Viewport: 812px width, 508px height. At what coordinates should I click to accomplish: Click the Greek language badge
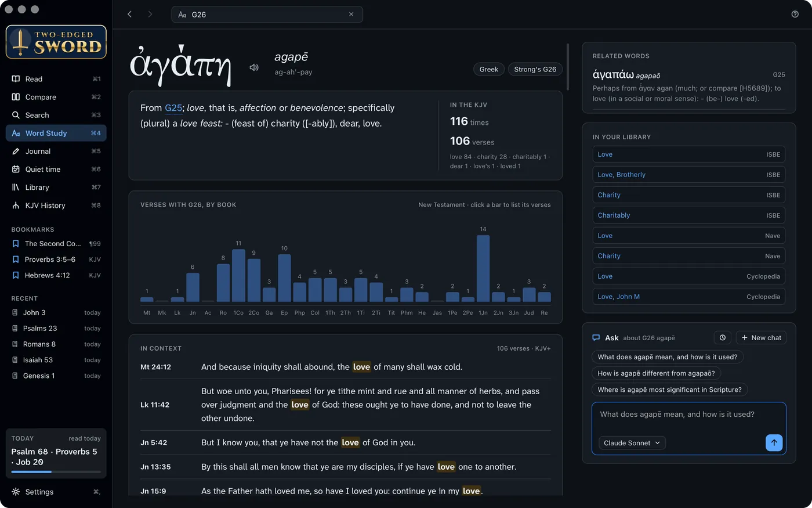pyautogui.click(x=489, y=69)
